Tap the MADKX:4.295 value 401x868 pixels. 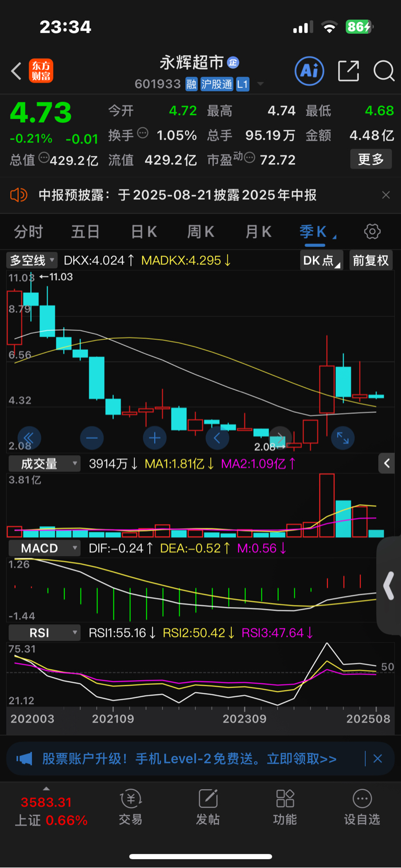[x=186, y=260]
